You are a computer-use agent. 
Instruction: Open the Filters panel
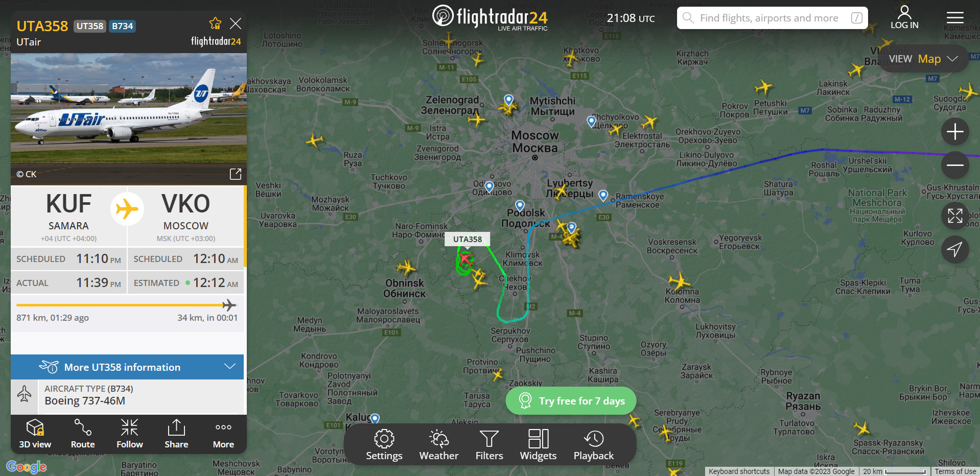489,445
